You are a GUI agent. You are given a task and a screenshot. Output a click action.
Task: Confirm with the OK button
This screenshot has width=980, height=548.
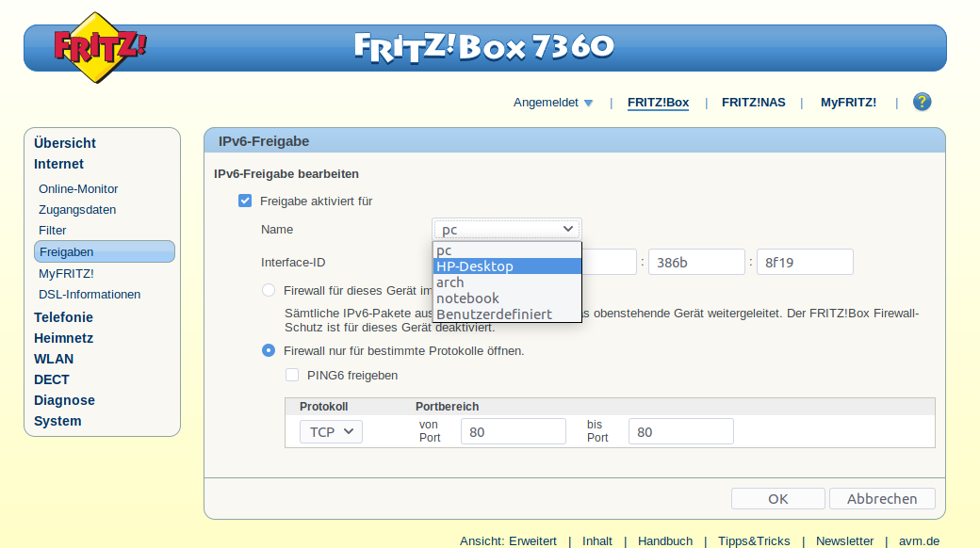(778, 499)
